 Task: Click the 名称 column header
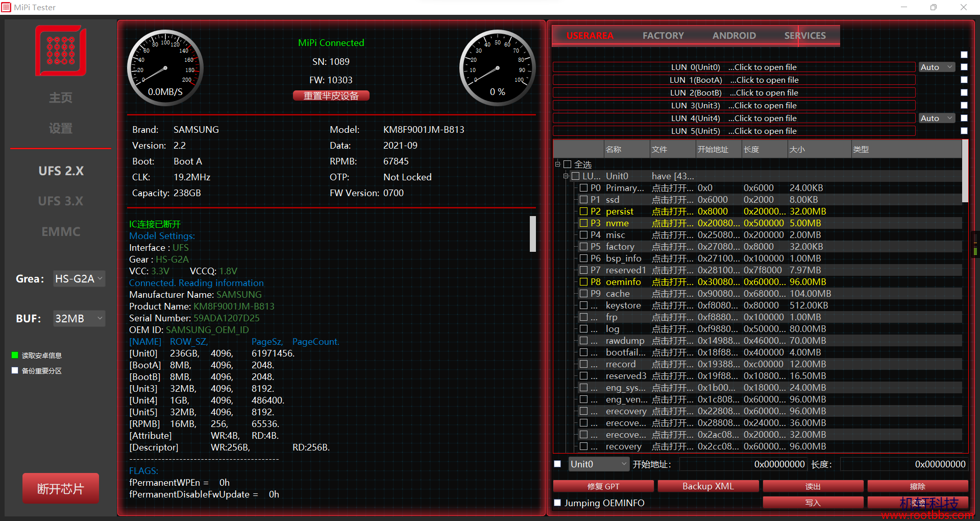point(627,149)
